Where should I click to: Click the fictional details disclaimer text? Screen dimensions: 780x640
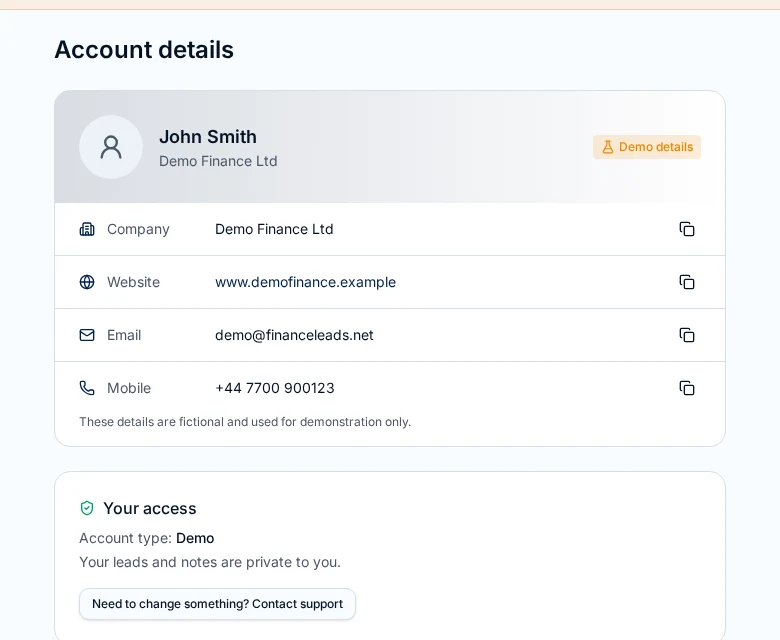245,422
